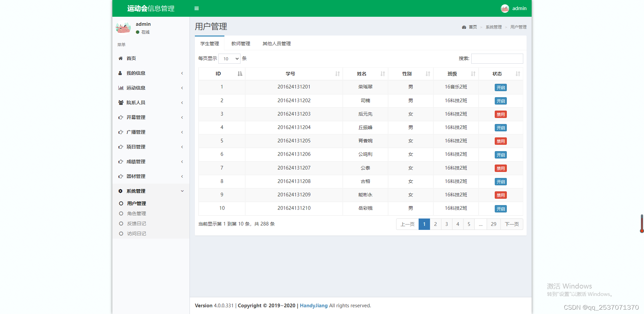The image size is (644, 314).
Task: Expand the 院系人员 sidebar menu
Action: (151, 103)
